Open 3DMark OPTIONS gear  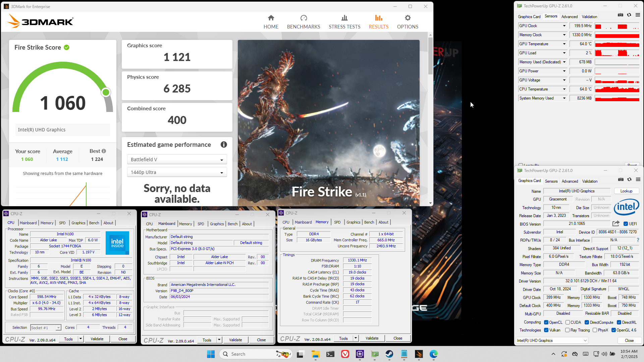point(408,22)
